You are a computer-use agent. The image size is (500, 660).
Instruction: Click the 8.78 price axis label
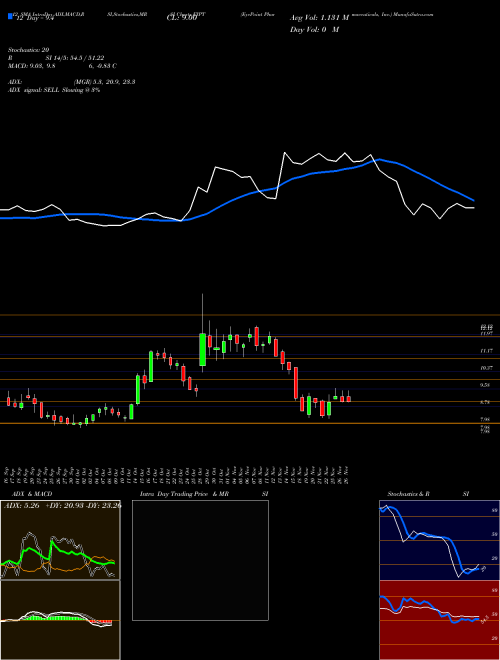click(x=487, y=402)
